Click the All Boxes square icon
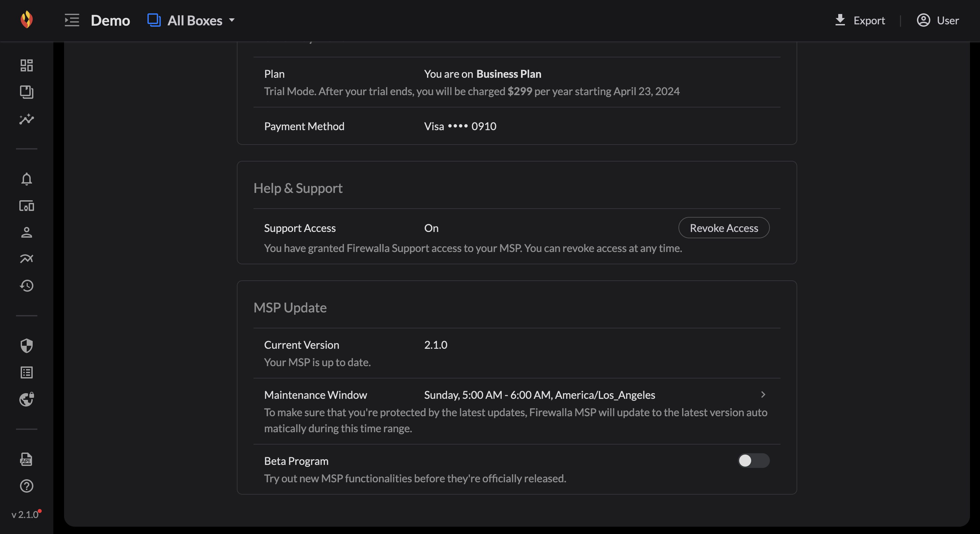Viewport: 980px width, 534px height. (154, 20)
